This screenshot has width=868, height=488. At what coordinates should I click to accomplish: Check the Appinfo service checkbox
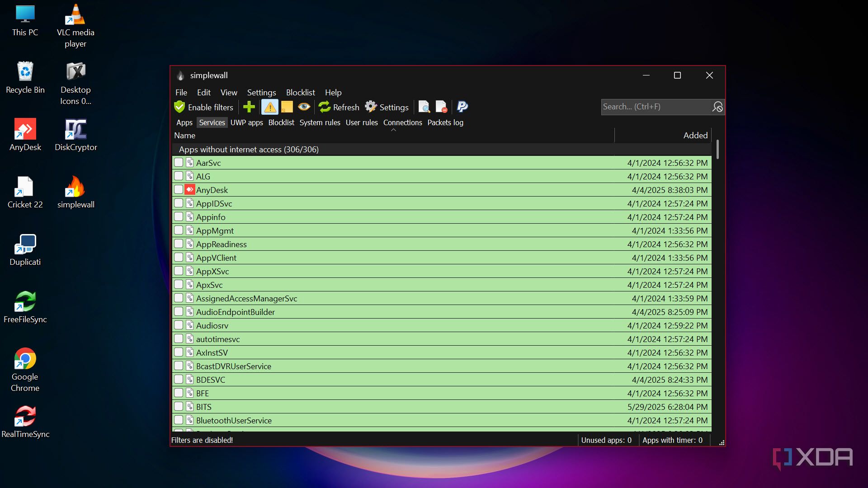coord(179,216)
